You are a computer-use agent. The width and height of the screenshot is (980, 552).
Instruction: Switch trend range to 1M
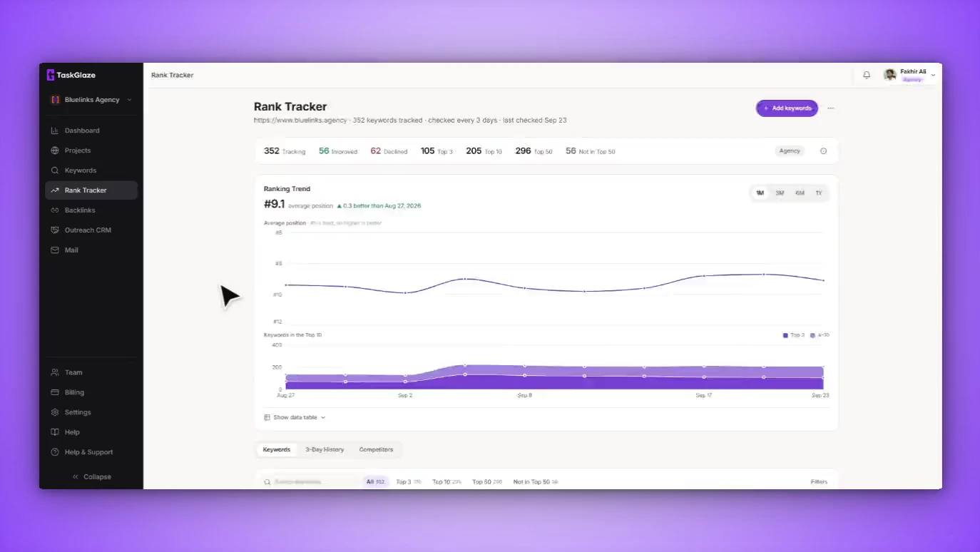point(760,193)
